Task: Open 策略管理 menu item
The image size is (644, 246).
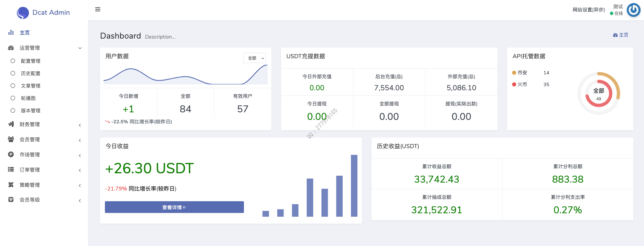Action: pos(30,185)
